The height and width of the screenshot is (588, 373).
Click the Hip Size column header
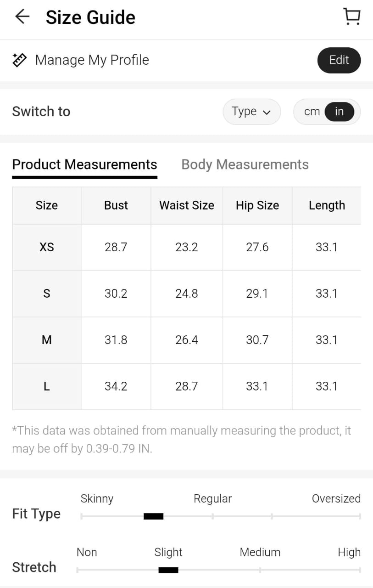[x=257, y=205]
